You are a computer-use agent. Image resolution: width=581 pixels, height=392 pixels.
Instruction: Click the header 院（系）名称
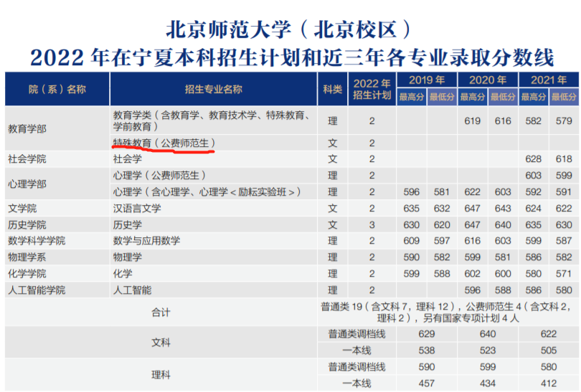click(57, 89)
